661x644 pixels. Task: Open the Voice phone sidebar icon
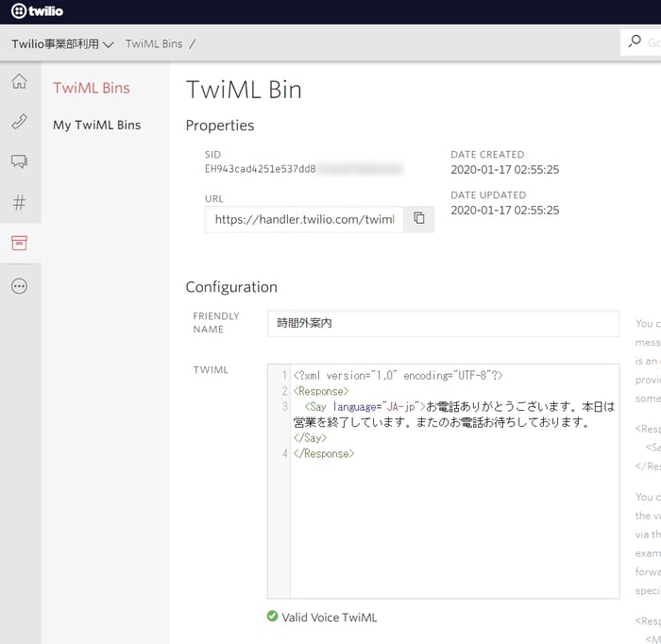(20, 122)
